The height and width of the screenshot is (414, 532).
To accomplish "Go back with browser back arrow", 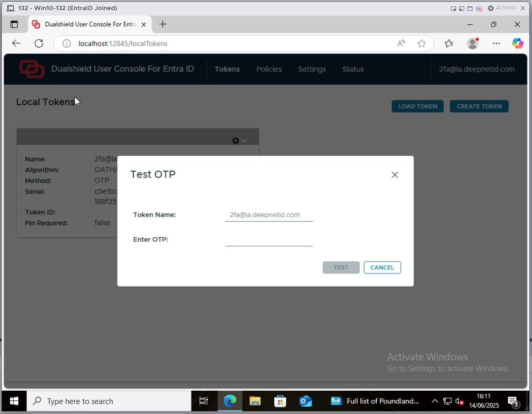I will click(x=16, y=44).
